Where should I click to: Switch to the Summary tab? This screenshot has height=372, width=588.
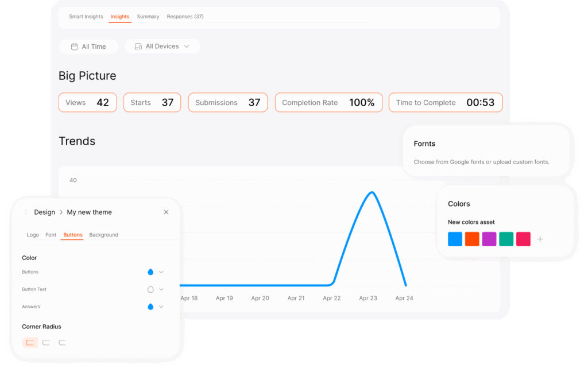(148, 17)
